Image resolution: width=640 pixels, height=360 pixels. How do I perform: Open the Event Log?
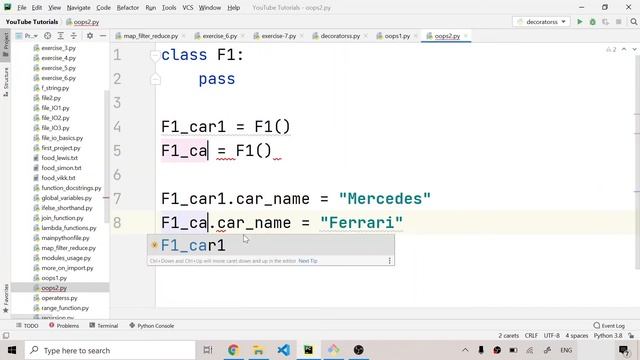(x=609, y=326)
